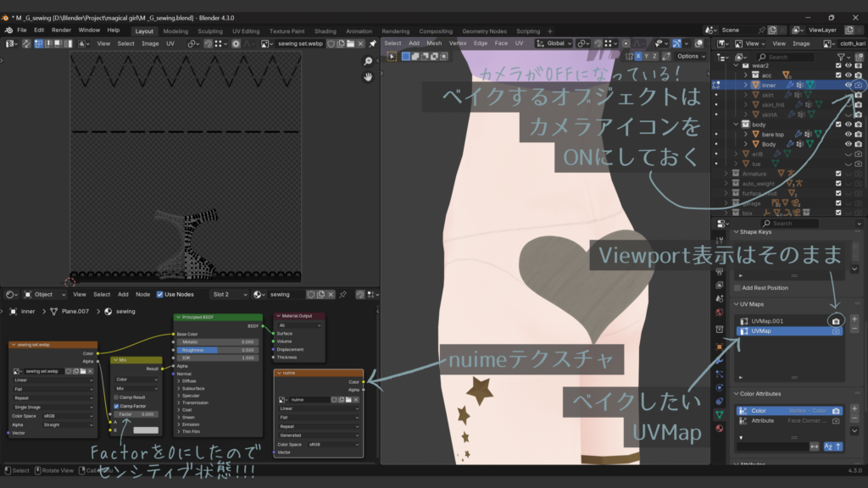Click the camera icon next to UVMap.001
The width and height of the screenshot is (868, 488).
pyautogui.click(x=836, y=321)
